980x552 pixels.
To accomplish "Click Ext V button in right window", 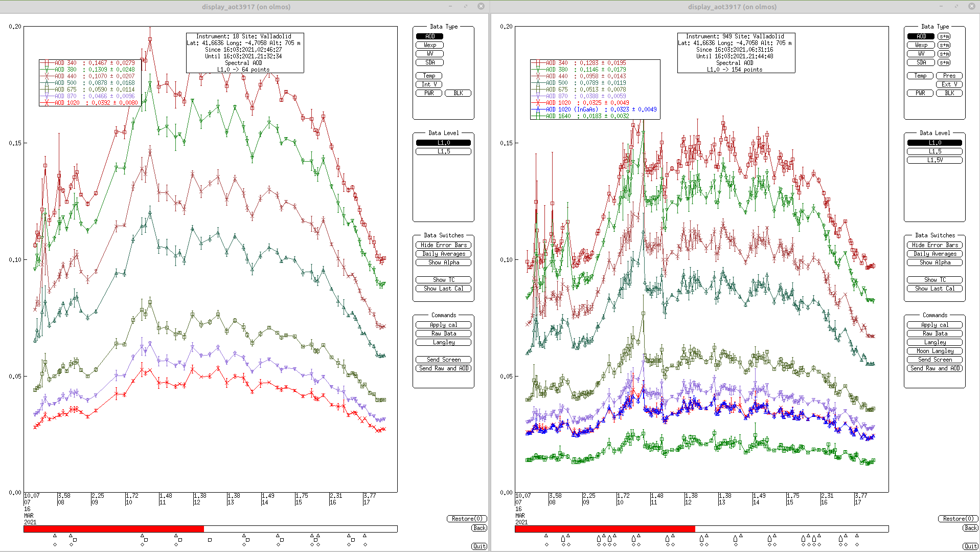I will point(949,84).
